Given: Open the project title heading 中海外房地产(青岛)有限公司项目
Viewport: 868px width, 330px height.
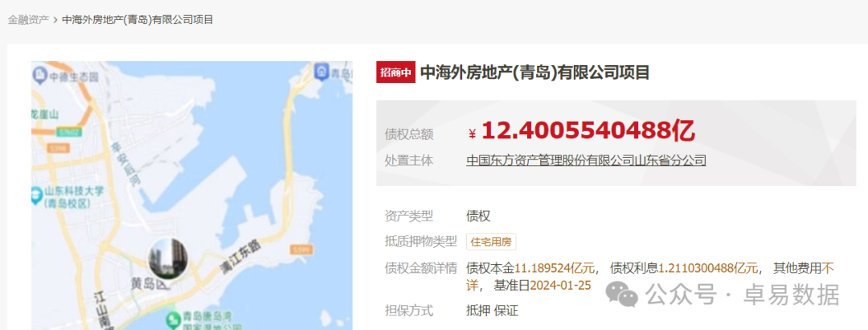Looking at the screenshot, I should (x=534, y=72).
